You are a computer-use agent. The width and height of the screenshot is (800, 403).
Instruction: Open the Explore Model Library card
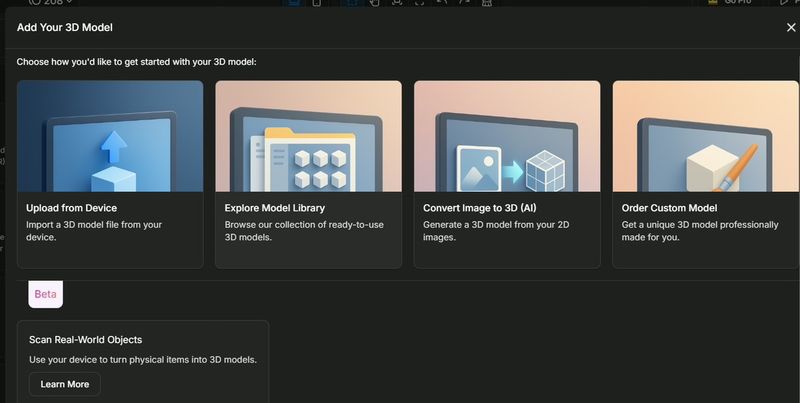(308, 174)
